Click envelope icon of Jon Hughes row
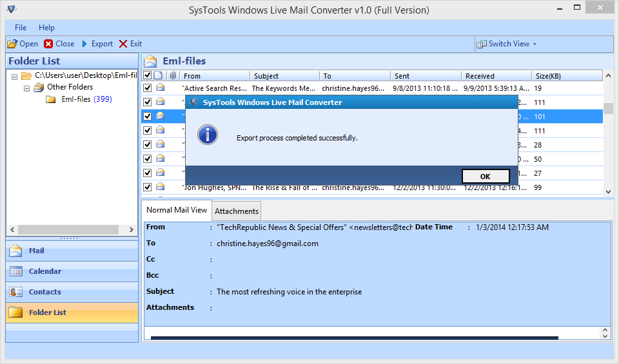Screen dimensions: 619x364 161,187
